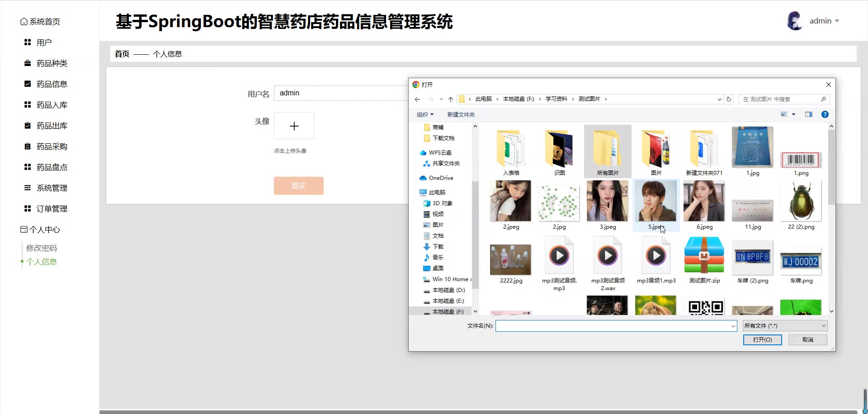
Task: Open the OneDrive location in sidebar
Action: 440,178
